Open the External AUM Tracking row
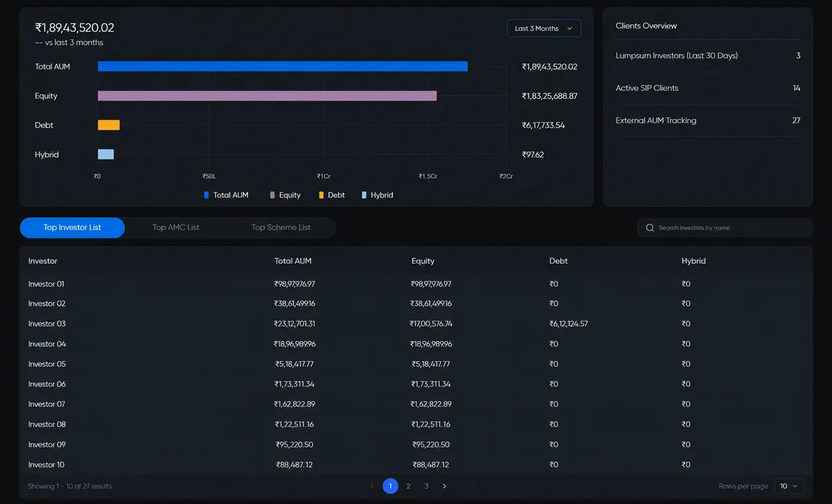The height and width of the screenshot is (504, 832). tap(708, 121)
